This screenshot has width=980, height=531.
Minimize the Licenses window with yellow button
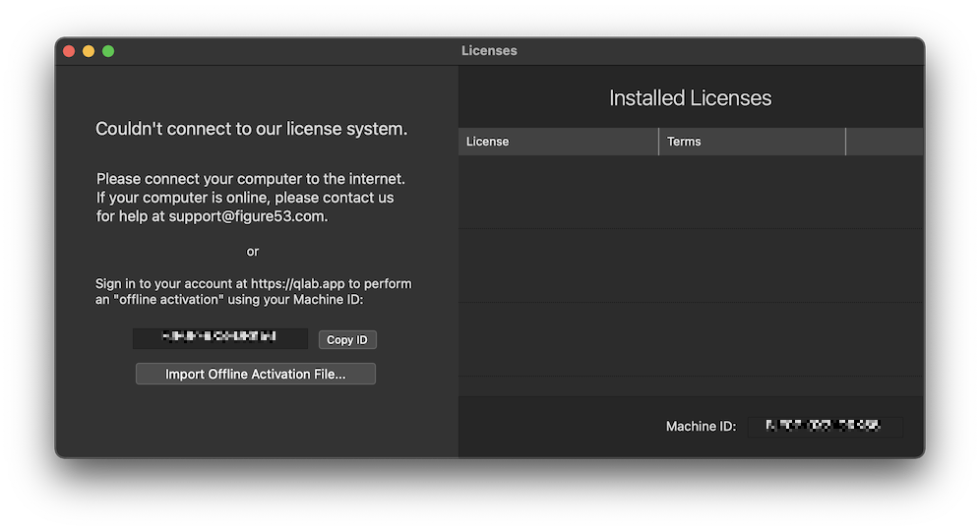89,51
